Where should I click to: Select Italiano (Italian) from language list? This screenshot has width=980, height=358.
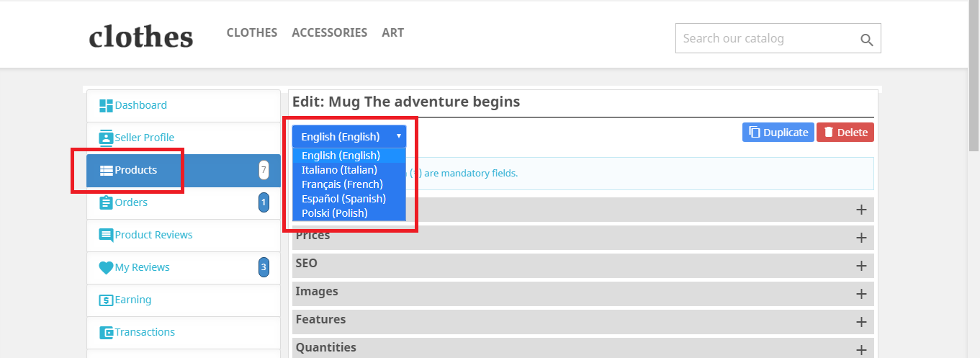pos(339,170)
